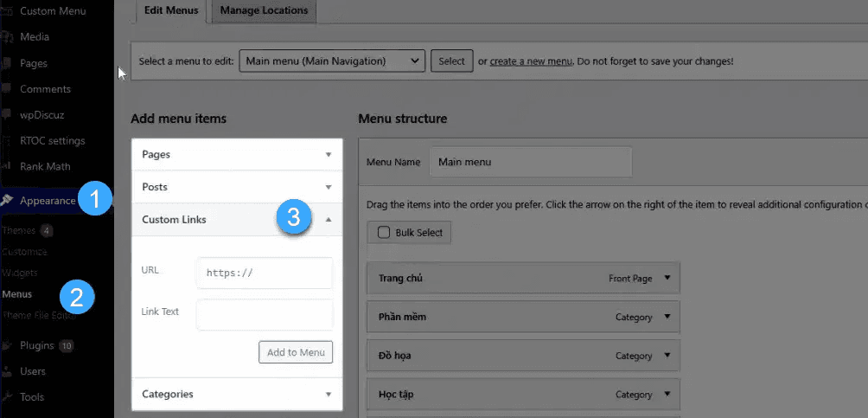Click the URL input field

tap(265, 273)
